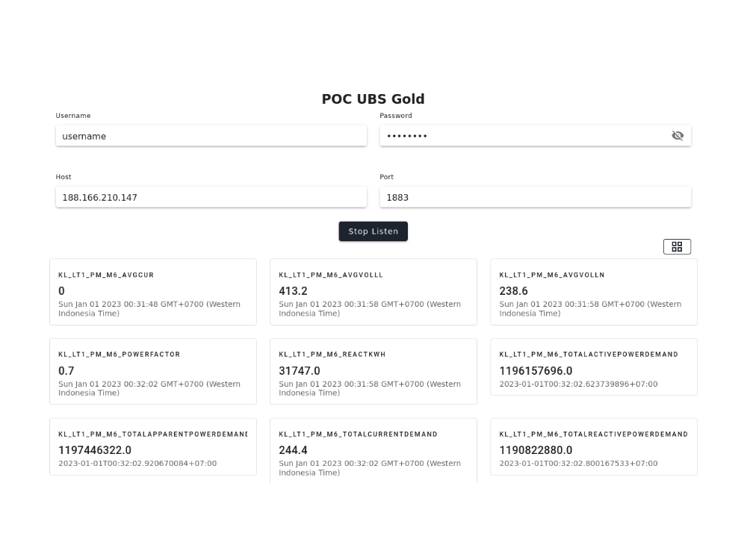Click the Stop Listen button

point(373,231)
